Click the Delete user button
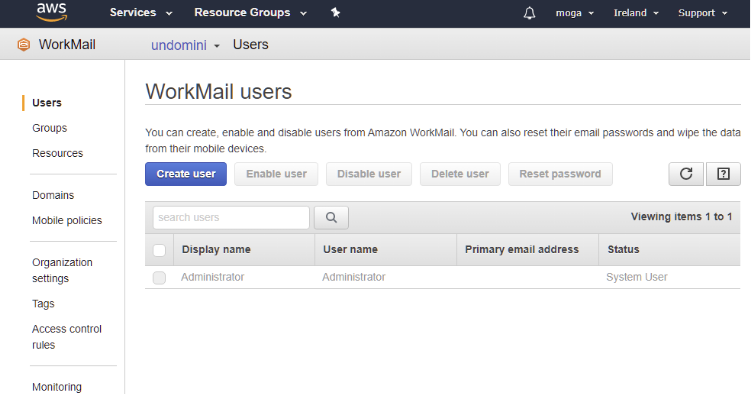The height and width of the screenshot is (394, 752). 460,174
